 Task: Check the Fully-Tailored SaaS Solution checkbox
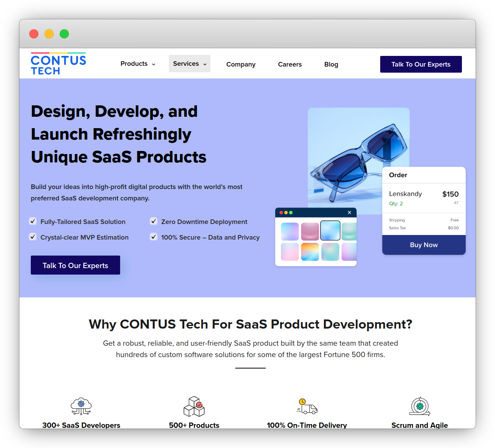click(33, 221)
